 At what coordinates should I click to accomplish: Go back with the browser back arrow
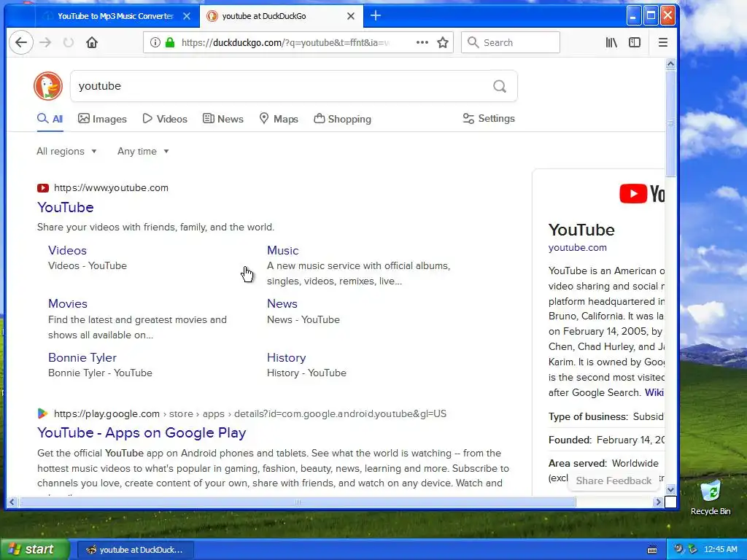pos(21,42)
